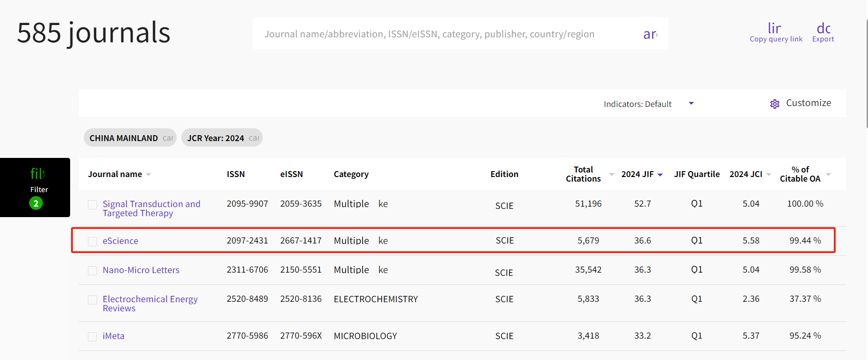Click the % of Citable OA column header

[x=800, y=174]
